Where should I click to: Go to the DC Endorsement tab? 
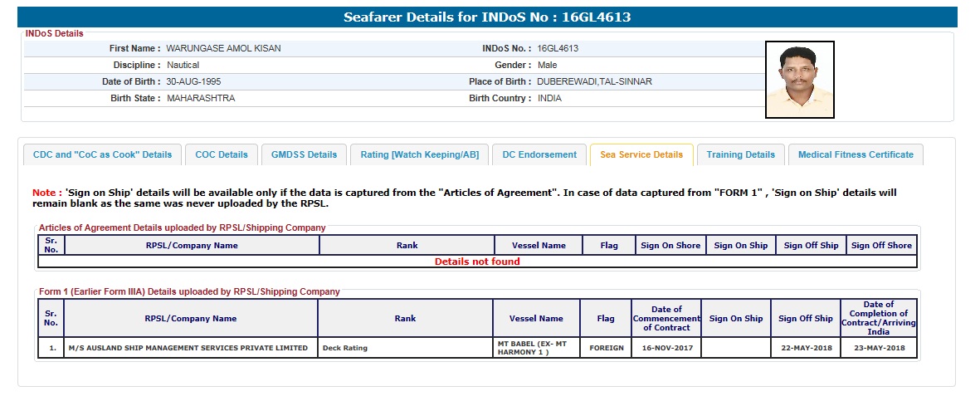click(x=539, y=154)
